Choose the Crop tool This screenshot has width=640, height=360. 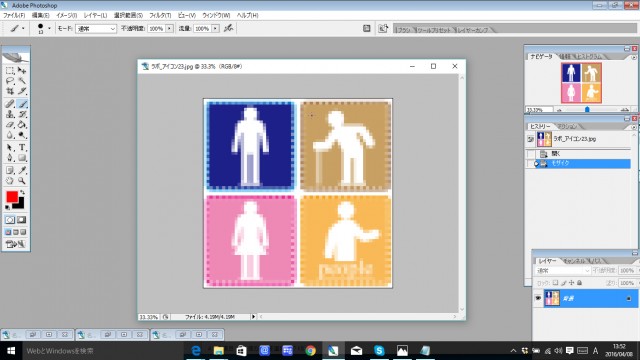pos(10,91)
